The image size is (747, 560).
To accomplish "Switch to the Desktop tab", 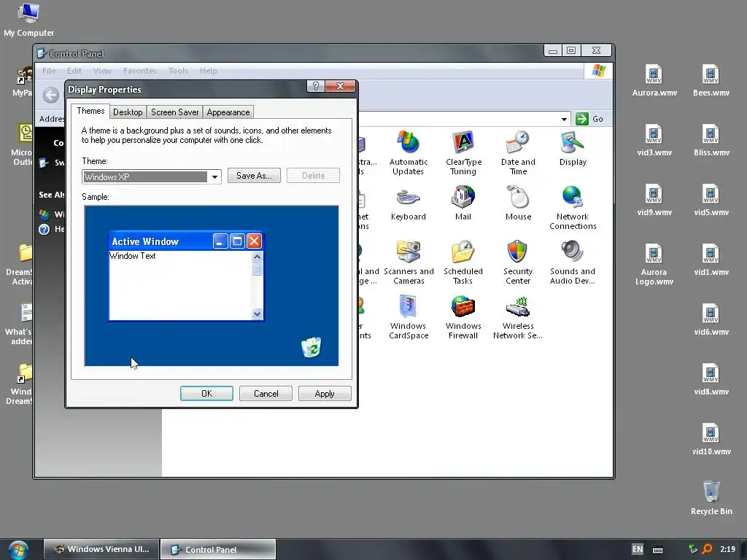I will click(128, 112).
